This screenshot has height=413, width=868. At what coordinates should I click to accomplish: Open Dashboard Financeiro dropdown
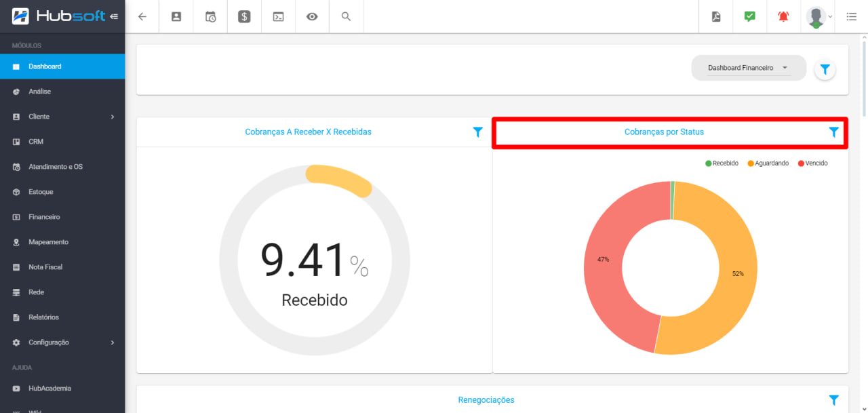click(x=748, y=68)
